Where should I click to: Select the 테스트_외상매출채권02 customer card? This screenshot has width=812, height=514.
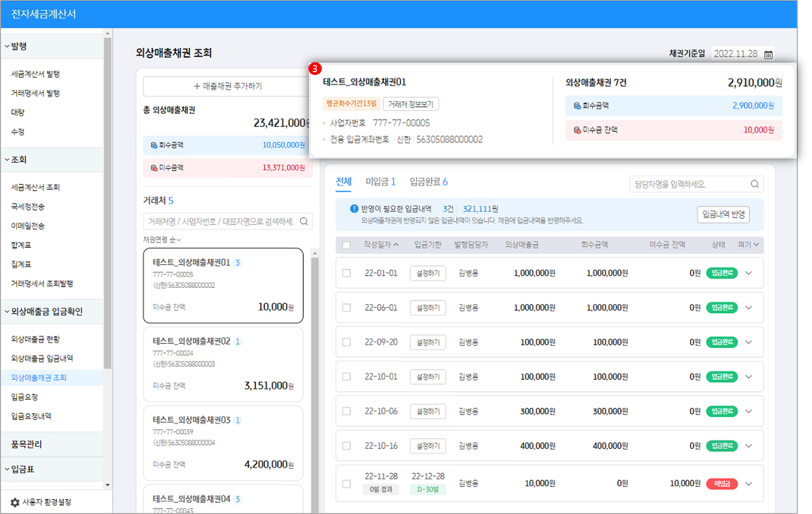click(x=223, y=364)
